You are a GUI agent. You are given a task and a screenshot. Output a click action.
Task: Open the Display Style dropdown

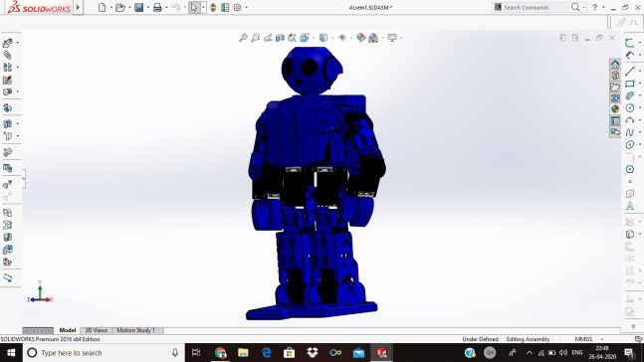[323, 38]
